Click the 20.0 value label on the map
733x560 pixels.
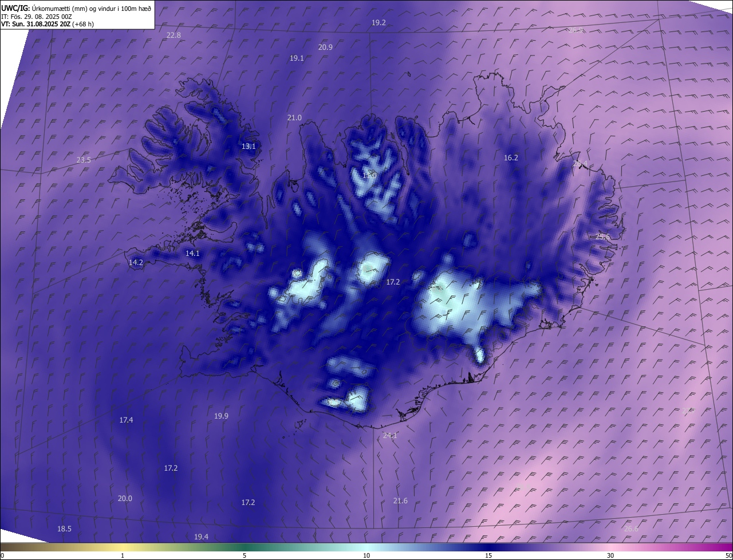[x=125, y=499]
